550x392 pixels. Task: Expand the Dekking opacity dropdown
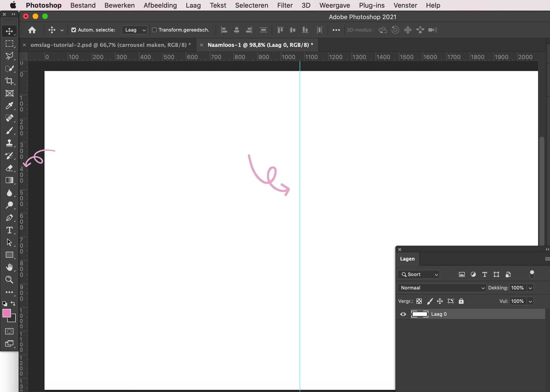(x=531, y=288)
